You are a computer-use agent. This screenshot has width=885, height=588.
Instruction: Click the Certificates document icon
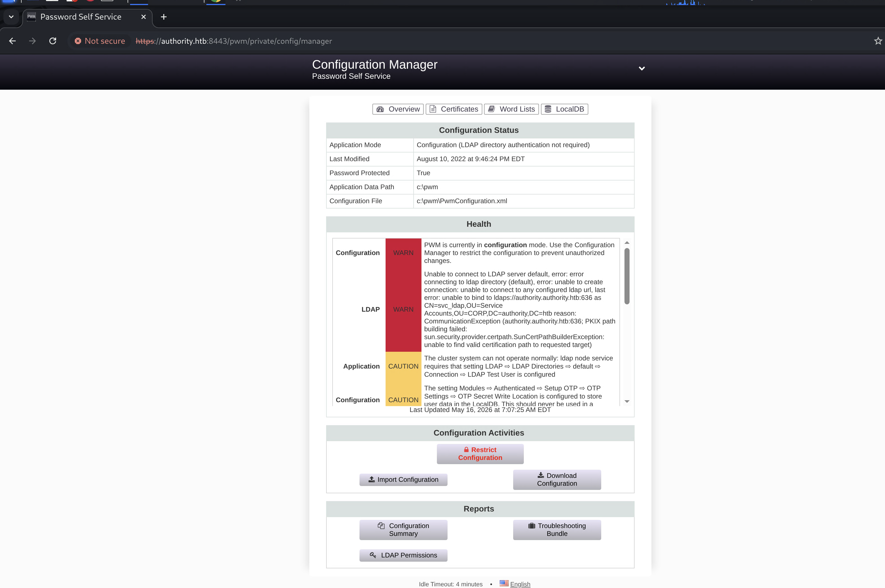[433, 109]
